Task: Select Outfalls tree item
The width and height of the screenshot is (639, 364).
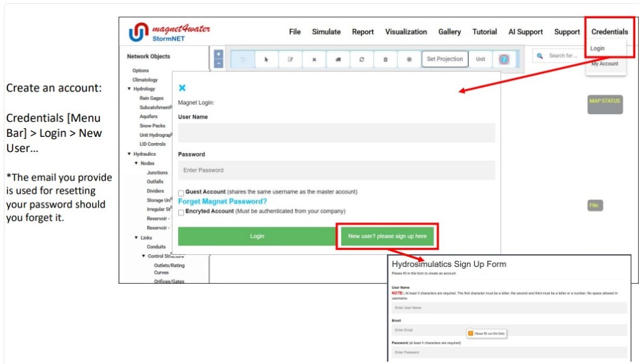Action: click(x=155, y=182)
